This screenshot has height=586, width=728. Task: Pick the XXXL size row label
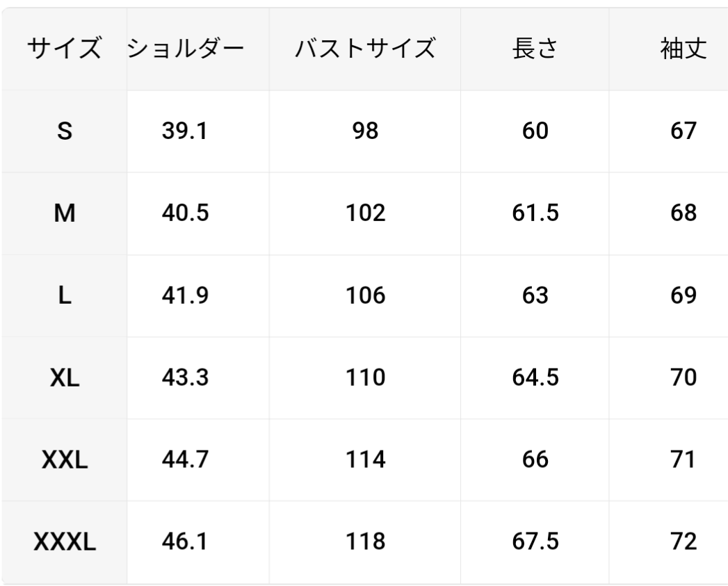[64, 542]
